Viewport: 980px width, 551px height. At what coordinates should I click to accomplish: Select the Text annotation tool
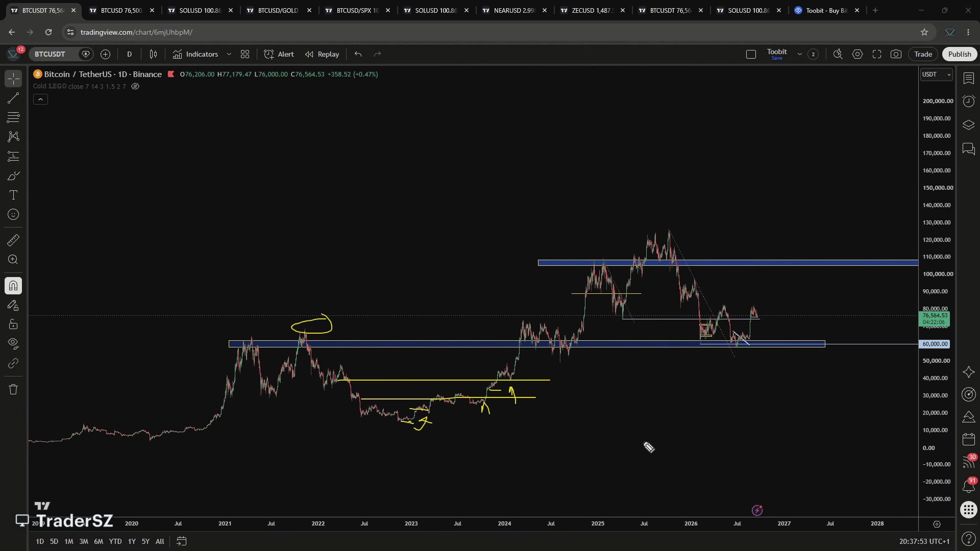[x=13, y=195]
